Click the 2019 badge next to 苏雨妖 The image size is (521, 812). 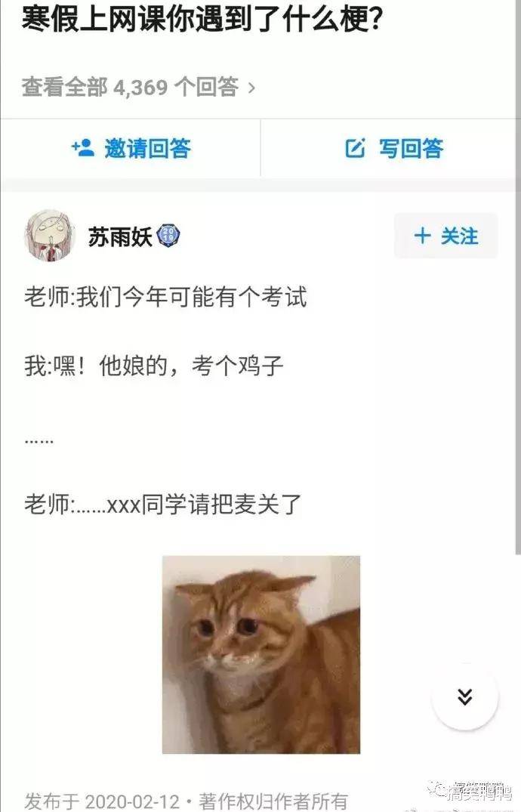point(168,236)
